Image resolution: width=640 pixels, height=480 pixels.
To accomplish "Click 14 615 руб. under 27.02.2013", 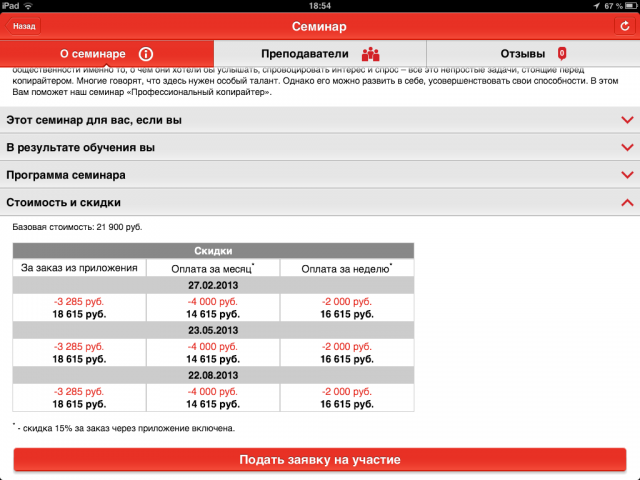I will click(x=213, y=314).
